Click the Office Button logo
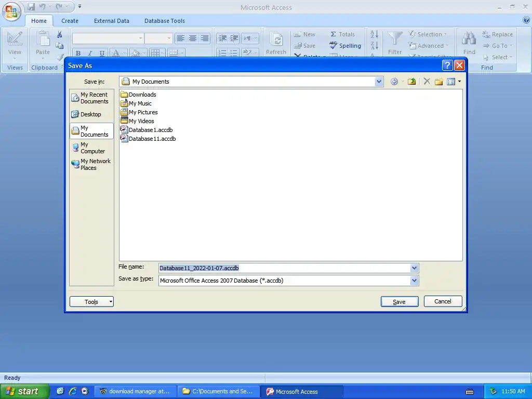This screenshot has width=532, height=399. click(x=11, y=11)
